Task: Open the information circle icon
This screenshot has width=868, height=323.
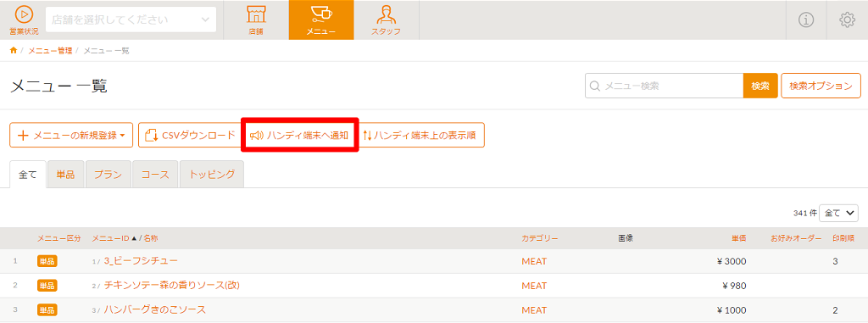Action: coord(806,20)
